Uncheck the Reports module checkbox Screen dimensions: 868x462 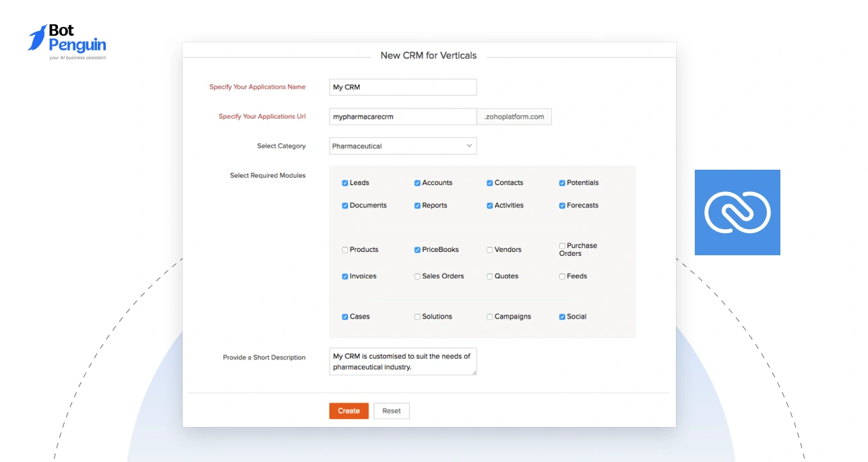(417, 206)
